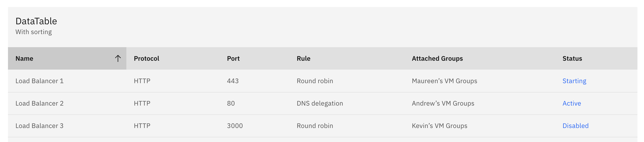Click the ascending sort arrow icon
This screenshot has height=142, width=644.
(118, 58)
